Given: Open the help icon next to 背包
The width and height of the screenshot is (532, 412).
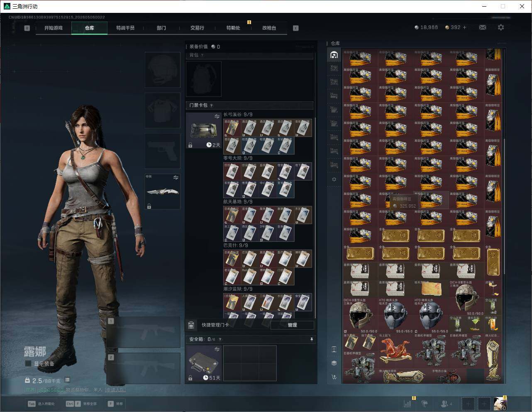Looking at the screenshot, I should pos(203,55).
